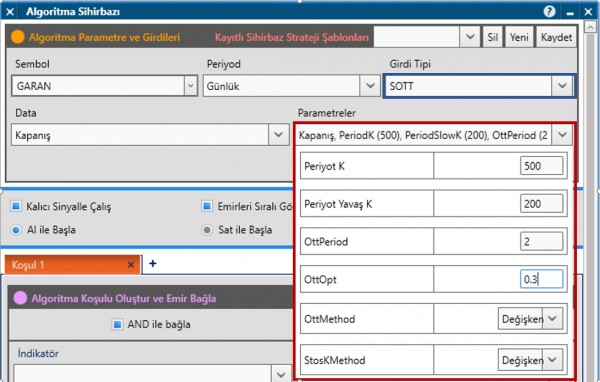Select the Sat ile Başla radio button
The width and height of the screenshot is (600, 382).
[x=207, y=230]
